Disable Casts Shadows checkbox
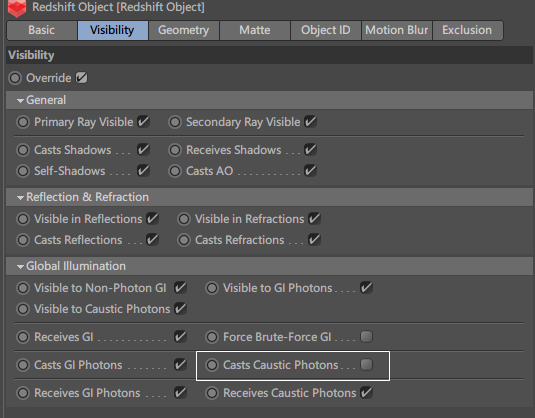Viewport: 535px width, 418px height. [143, 150]
